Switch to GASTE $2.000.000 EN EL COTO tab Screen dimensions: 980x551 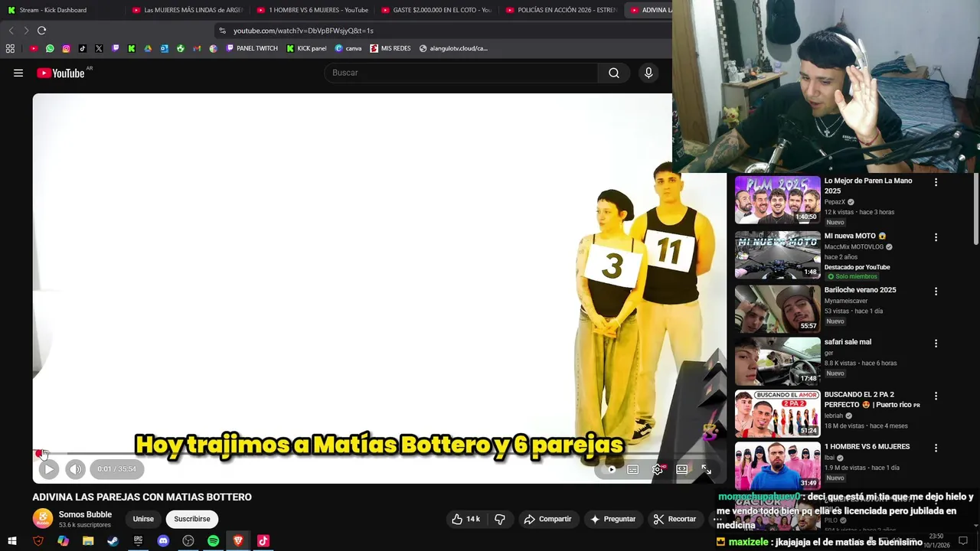pyautogui.click(x=436, y=10)
